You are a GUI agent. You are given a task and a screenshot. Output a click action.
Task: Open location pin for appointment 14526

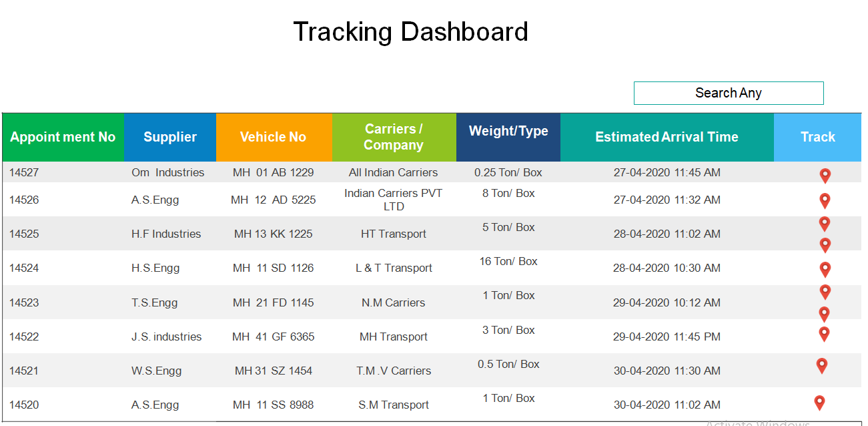point(825,200)
